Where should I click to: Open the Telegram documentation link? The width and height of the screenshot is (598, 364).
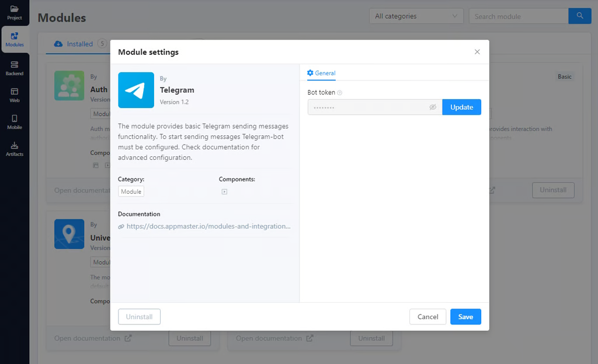click(208, 226)
